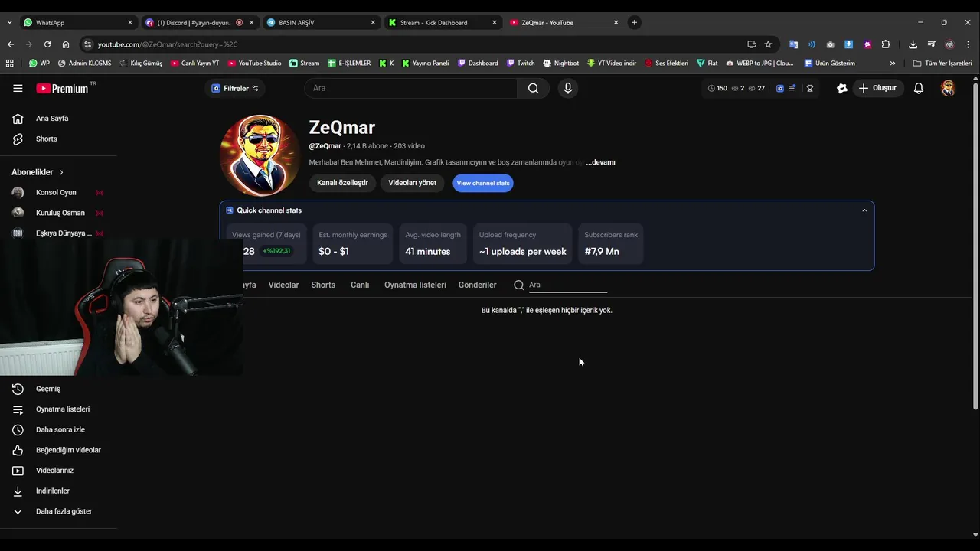The width and height of the screenshot is (980, 551).
Task: Click the Kanalı özelleştir button
Action: coord(342,183)
